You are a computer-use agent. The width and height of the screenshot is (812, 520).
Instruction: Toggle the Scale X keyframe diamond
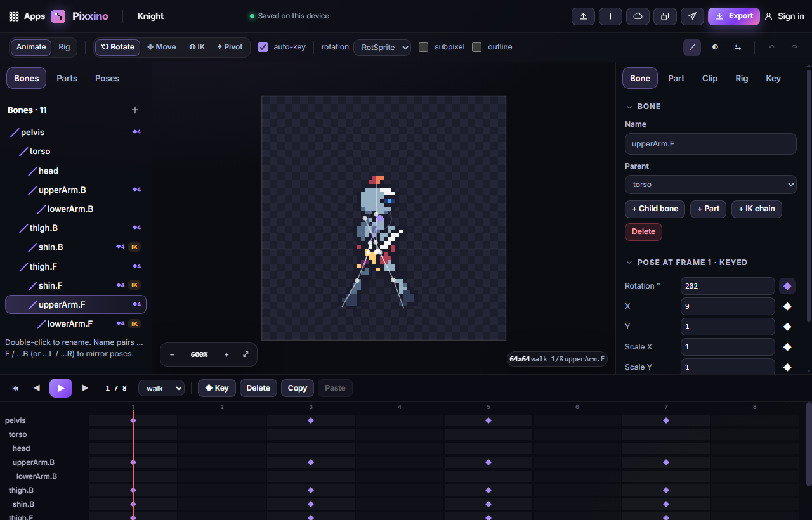coord(787,347)
